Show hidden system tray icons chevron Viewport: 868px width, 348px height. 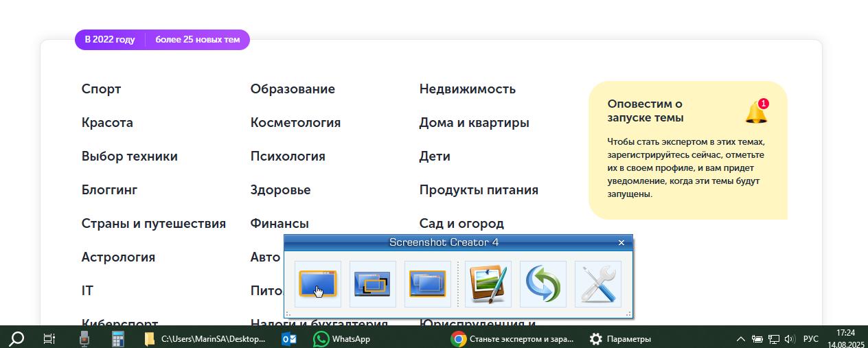pos(741,339)
